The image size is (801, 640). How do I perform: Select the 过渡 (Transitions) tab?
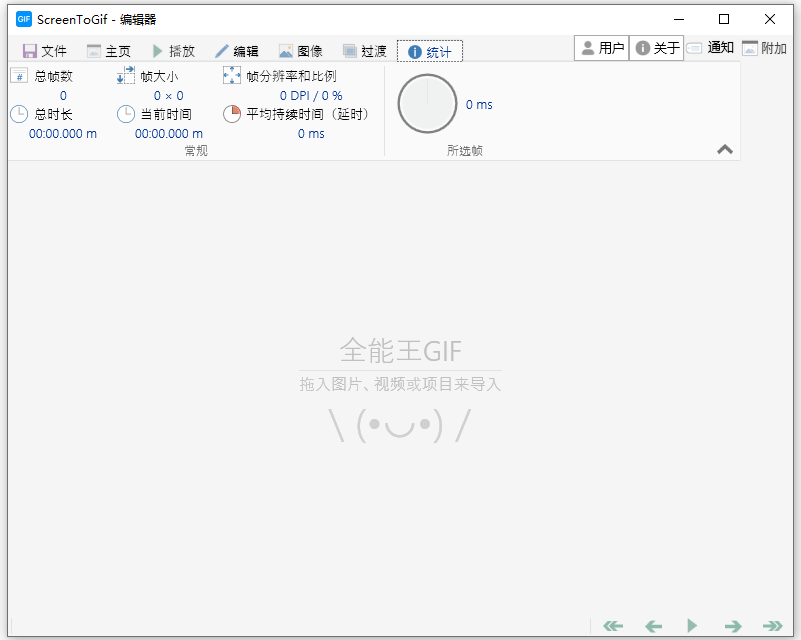click(365, 51)
